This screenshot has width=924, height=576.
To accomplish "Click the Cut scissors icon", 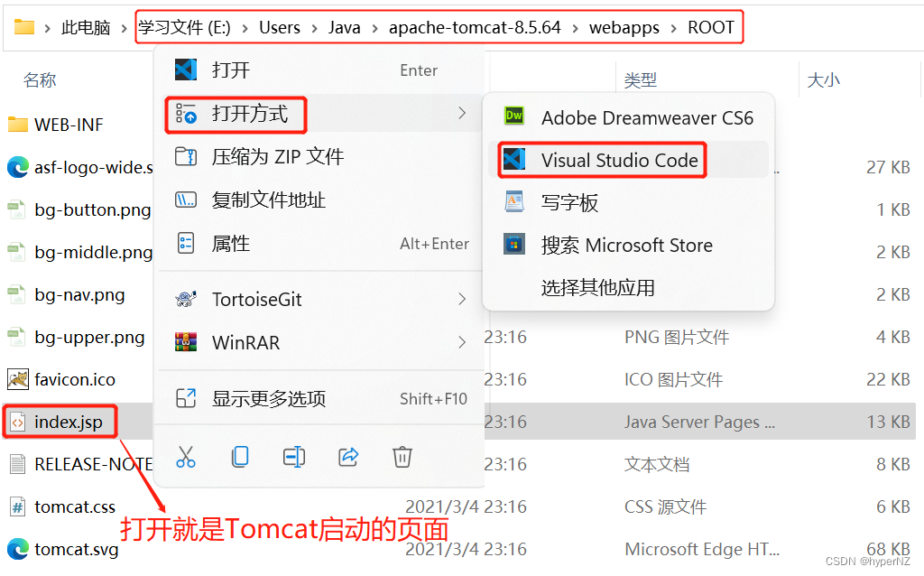I will (x=186, y=457).
